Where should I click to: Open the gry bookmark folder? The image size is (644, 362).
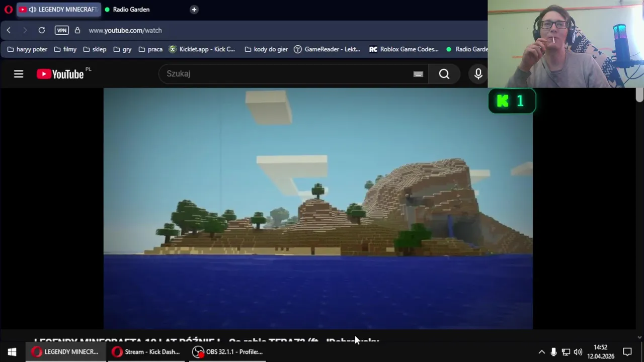pos(122,49)
